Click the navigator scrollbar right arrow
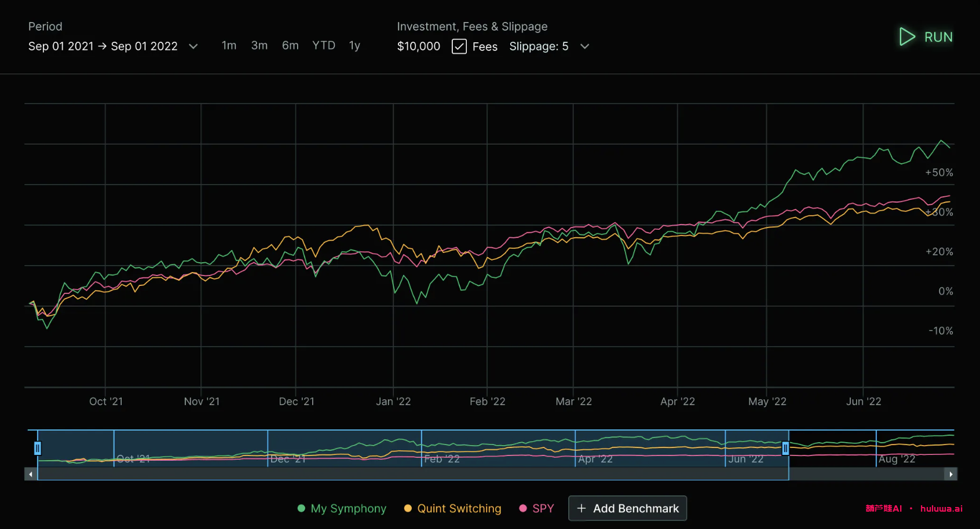This screenshot has height=529, width=980. (950, 474)
